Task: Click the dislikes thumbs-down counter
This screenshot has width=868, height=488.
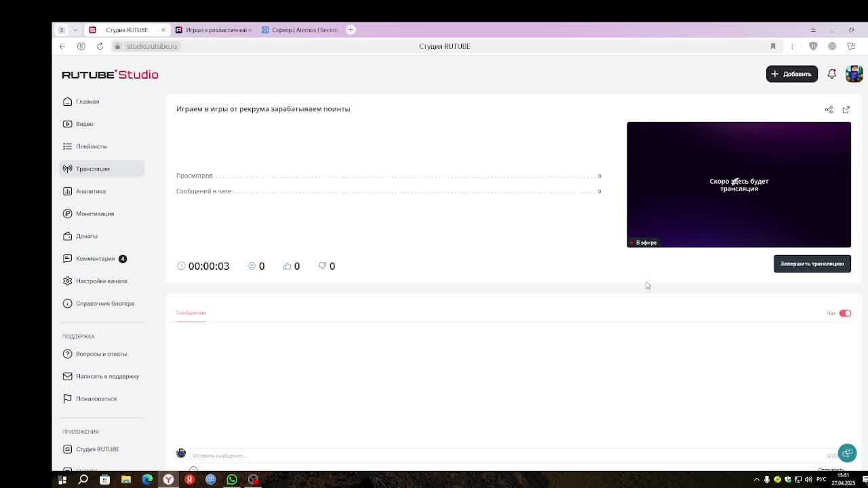Action: pyautogui.click(x=327, y=266)
